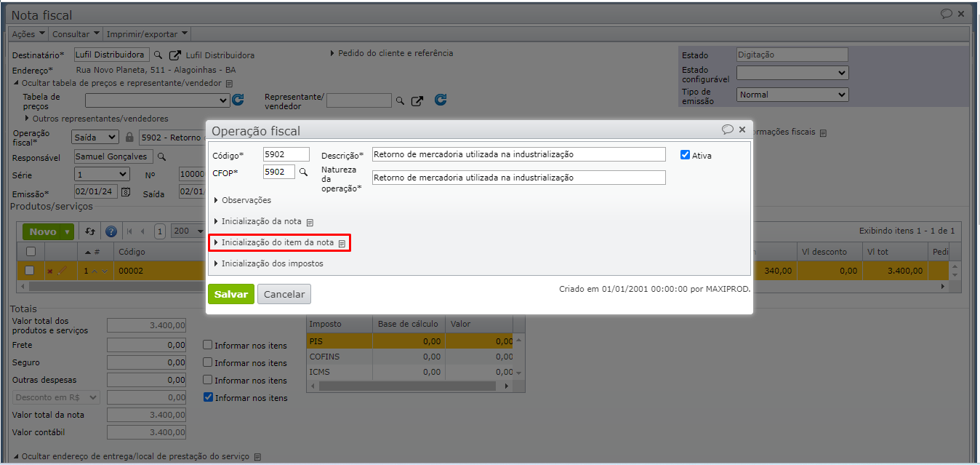This screenshot has height=465, width=980.
Task: Open the Destinatário record via external link icon
Action: [x=175, y=55]
